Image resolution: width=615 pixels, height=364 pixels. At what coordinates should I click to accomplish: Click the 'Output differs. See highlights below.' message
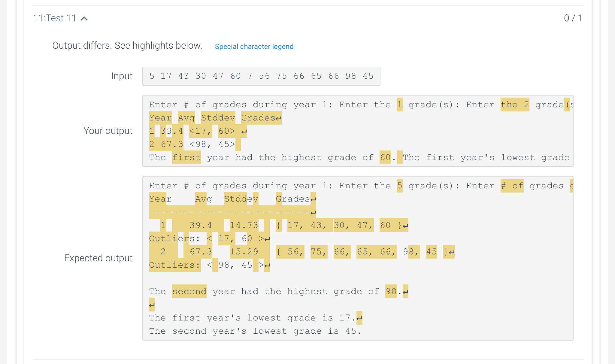pyautogui.click(x=127, y=46)
